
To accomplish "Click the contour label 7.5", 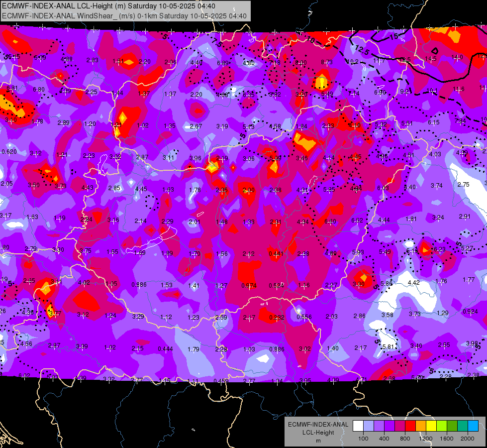I will pos(217,42).
